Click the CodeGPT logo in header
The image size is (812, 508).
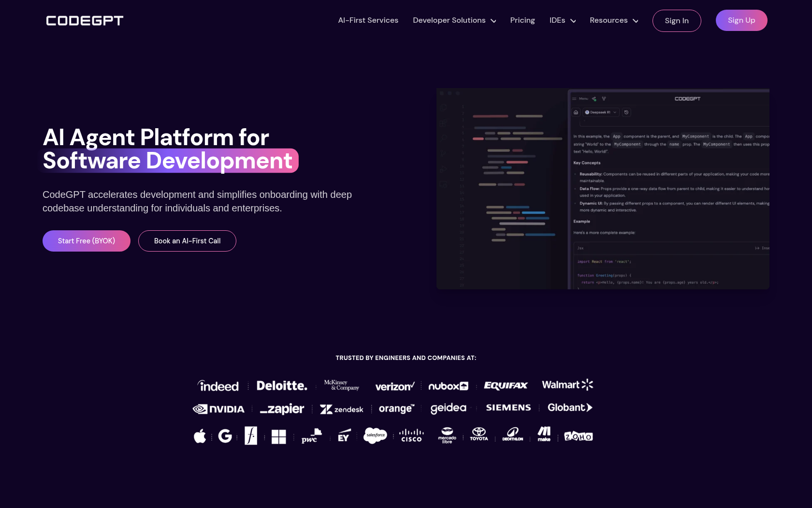pos(85,21)
